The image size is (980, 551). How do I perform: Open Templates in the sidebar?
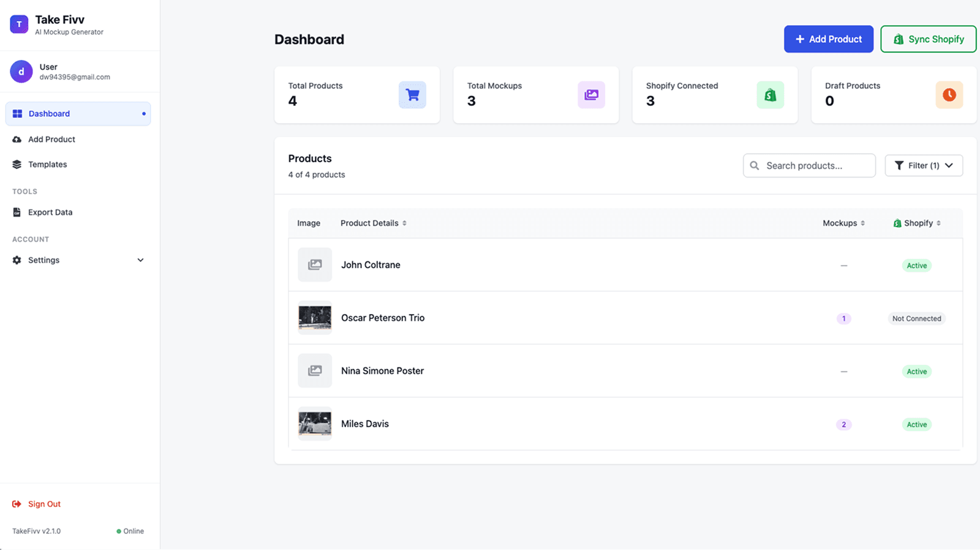click(x=78, y=165)
